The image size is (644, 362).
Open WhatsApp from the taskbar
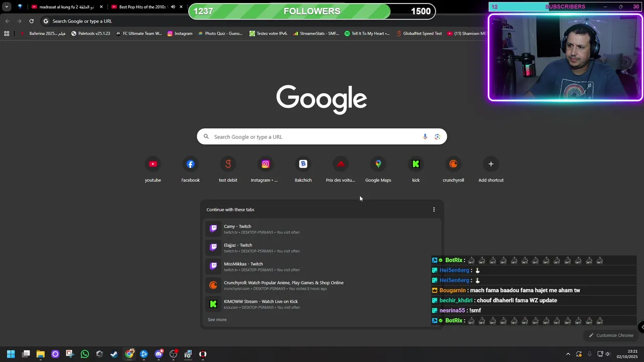(85, 354)
